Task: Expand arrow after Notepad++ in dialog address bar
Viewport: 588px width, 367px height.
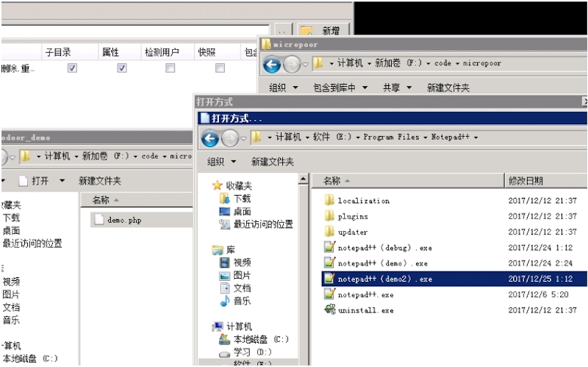Action: tap(476, 138)
